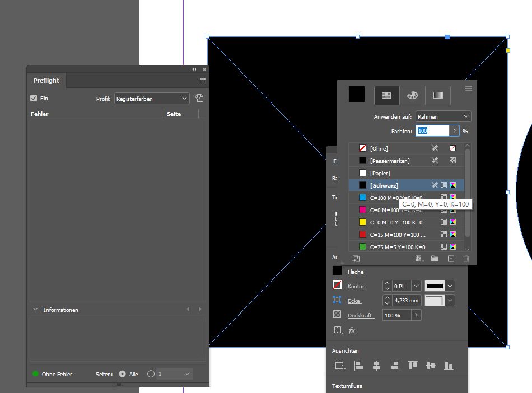Screen dimensions: 532x393
Task: Click the Deckkraft link label
Action: (x=360, y=316)
